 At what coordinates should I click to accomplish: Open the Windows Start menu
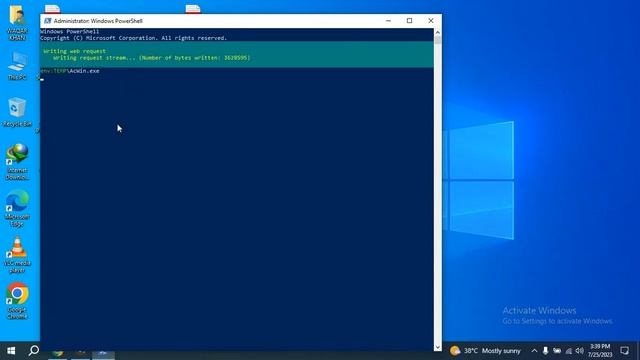[x=11, y=351]
